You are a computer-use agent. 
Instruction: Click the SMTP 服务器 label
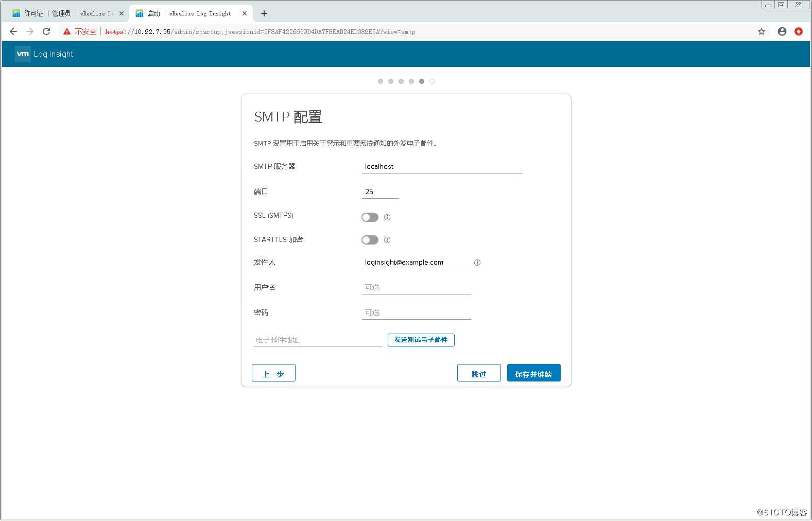[274, 166]
